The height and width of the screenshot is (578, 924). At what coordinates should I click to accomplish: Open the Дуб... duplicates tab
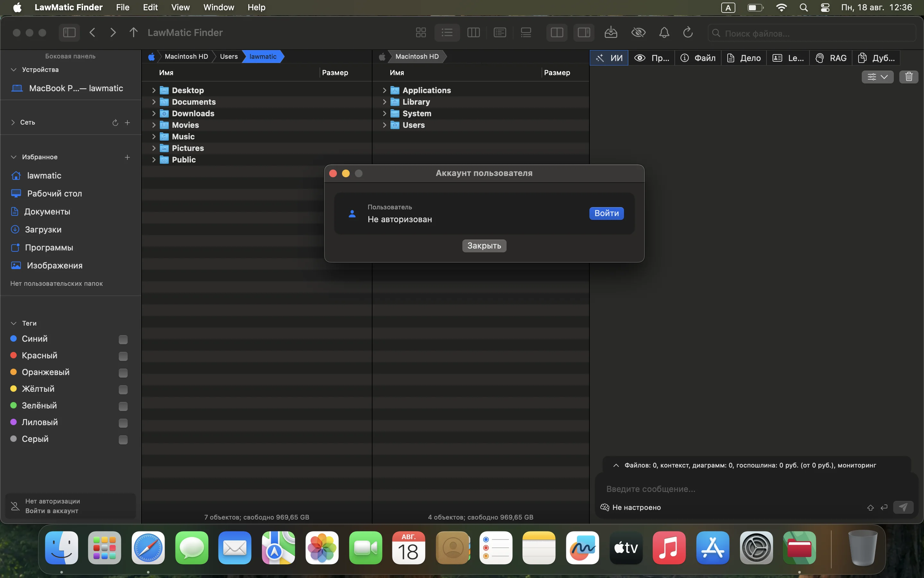point(876,58)
